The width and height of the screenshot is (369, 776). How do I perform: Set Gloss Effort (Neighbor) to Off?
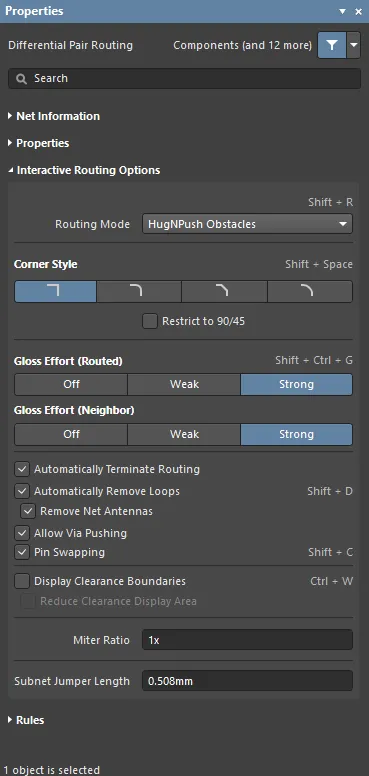coord(71,435)
